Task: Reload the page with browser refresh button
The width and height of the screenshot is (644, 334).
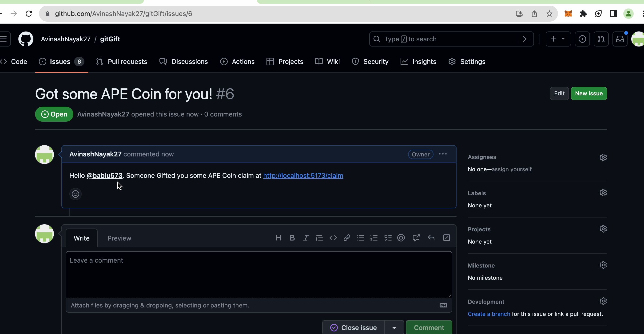Action: 29,13
